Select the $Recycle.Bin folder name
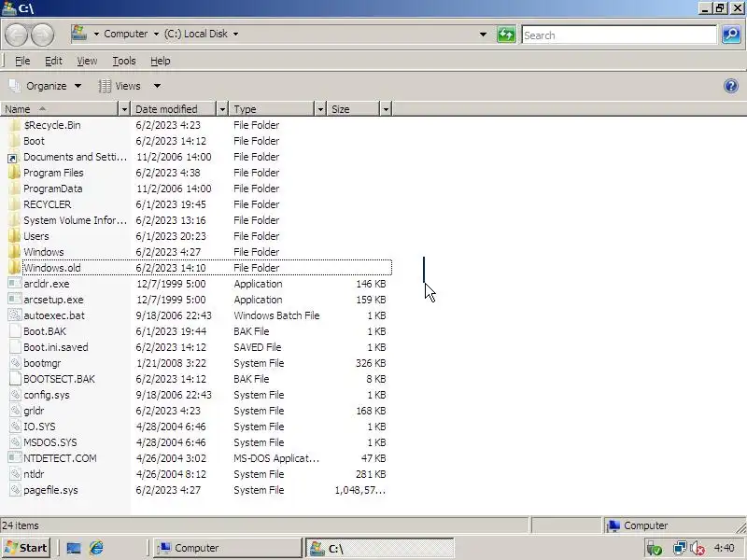The image size is (747, 560). tap(52, 125)
